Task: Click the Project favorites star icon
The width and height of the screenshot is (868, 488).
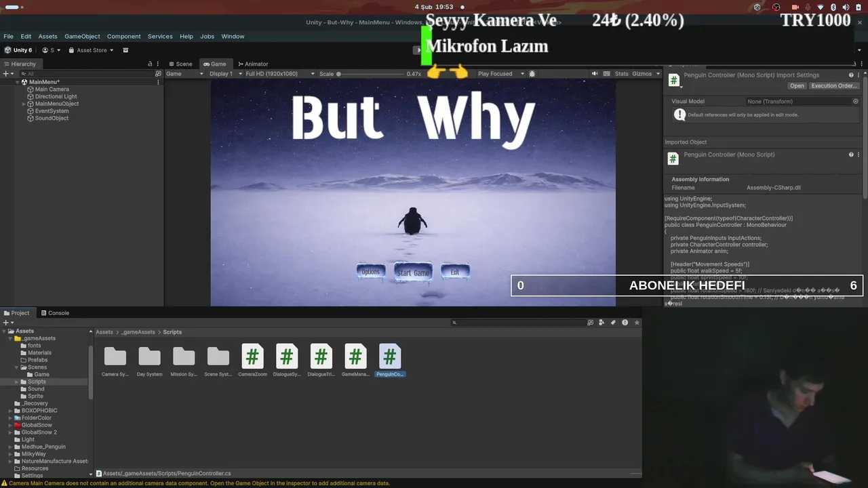Action: click(637, 323)
